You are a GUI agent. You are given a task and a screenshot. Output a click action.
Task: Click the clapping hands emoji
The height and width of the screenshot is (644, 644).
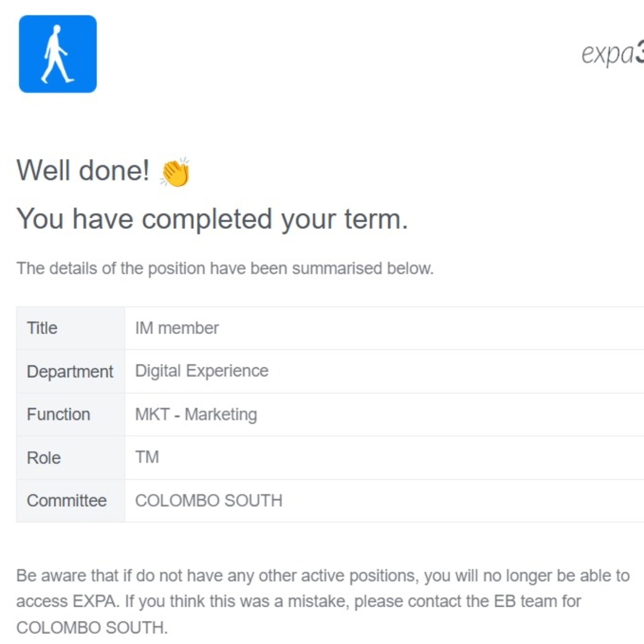point(175,172)
